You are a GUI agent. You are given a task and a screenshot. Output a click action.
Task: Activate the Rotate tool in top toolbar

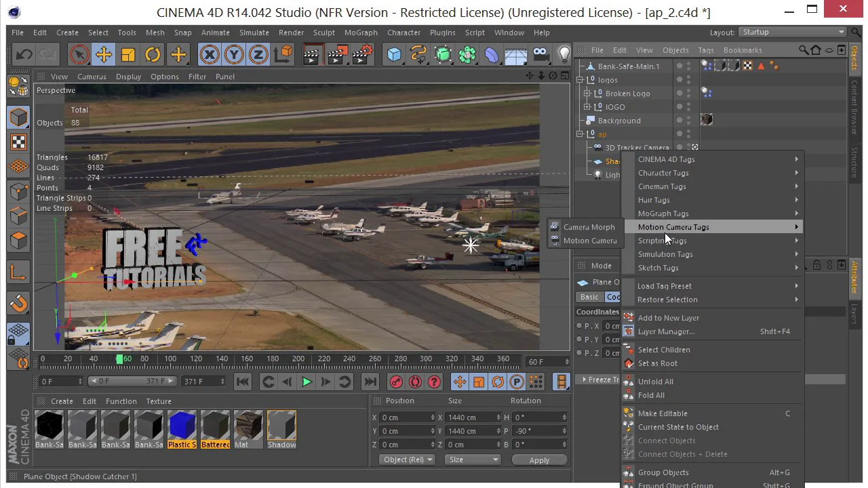coord(153,54)
